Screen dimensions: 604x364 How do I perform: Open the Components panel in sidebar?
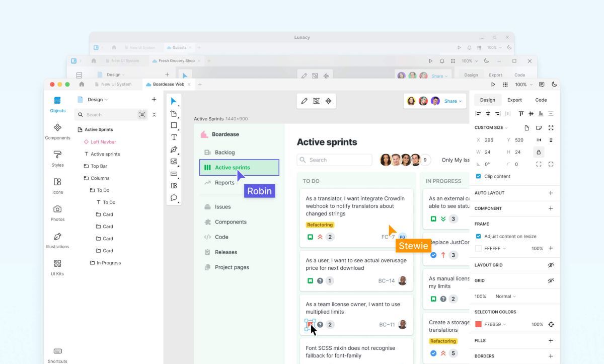pyautogui.click(x=57, y=131)
